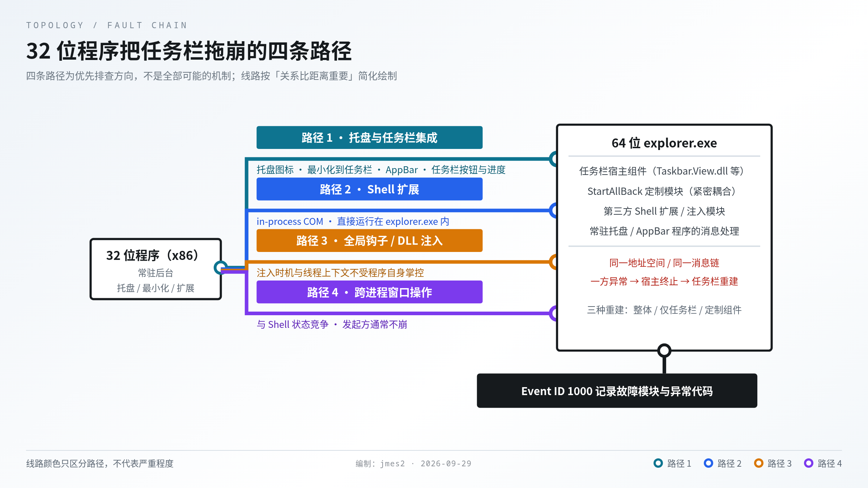The width and height of the screenshot is (868, 488).
Task: Click the line 常驻托盘 / AppBar 程序的消息处理
Action: 664,231
